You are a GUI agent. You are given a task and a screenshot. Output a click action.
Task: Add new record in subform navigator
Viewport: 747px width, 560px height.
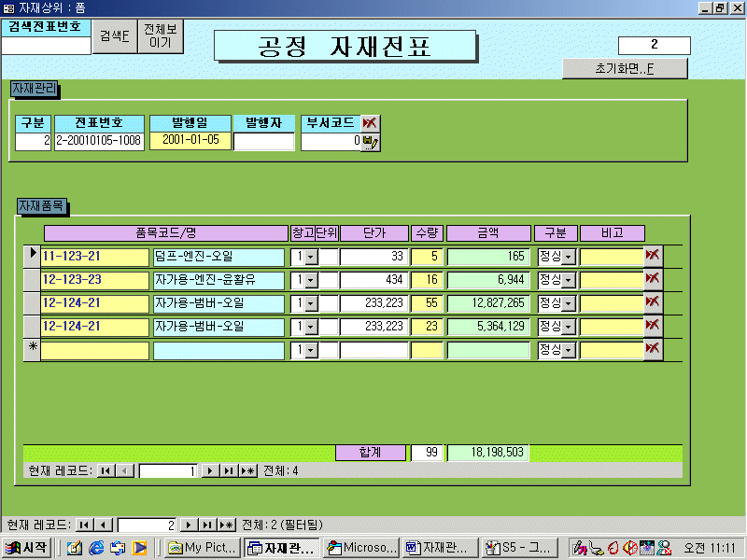(x=247, y=471)
